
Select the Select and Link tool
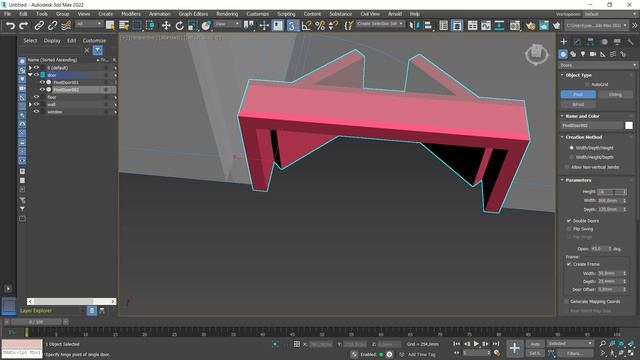tap(39, 26)
